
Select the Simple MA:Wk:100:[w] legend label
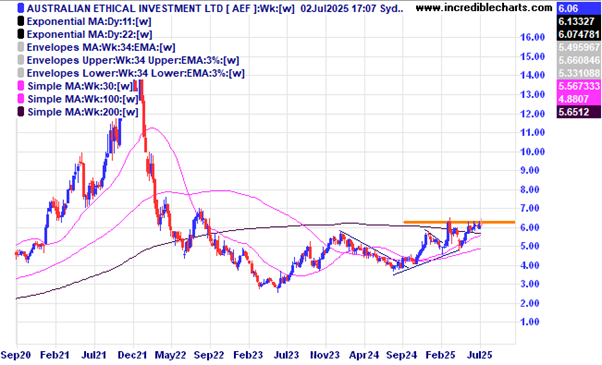[83, 99]
